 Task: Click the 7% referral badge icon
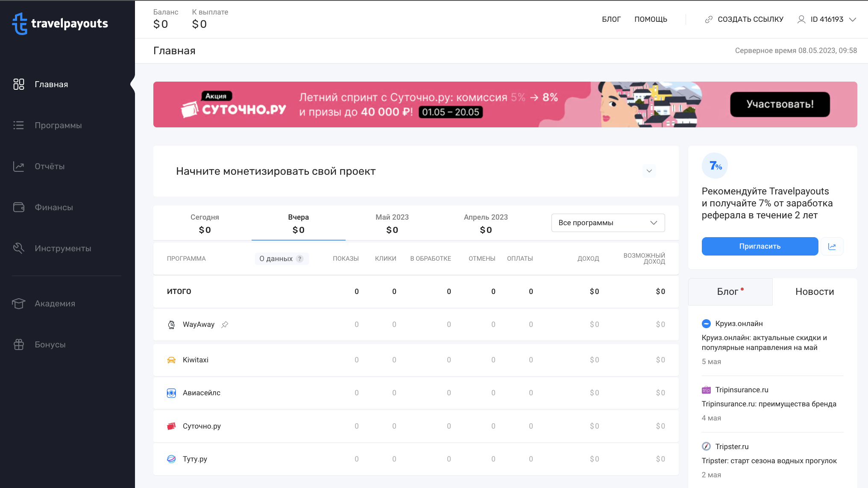[715, 166]
